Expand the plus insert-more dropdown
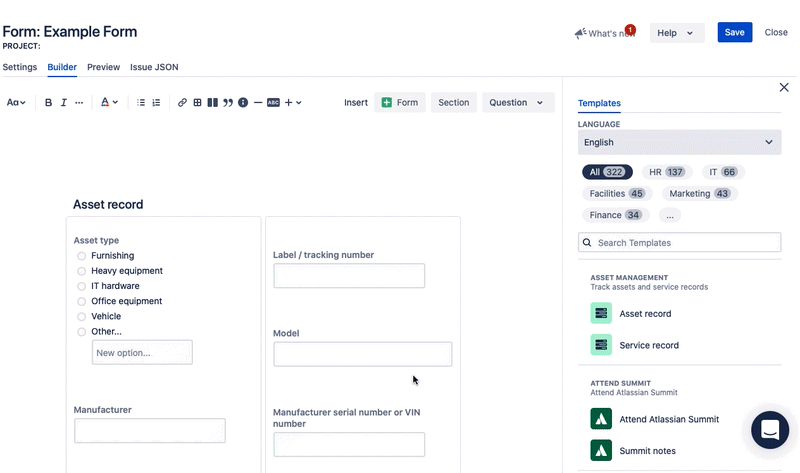The width and height of the screenshot is (800, 473). pos(293,103)
